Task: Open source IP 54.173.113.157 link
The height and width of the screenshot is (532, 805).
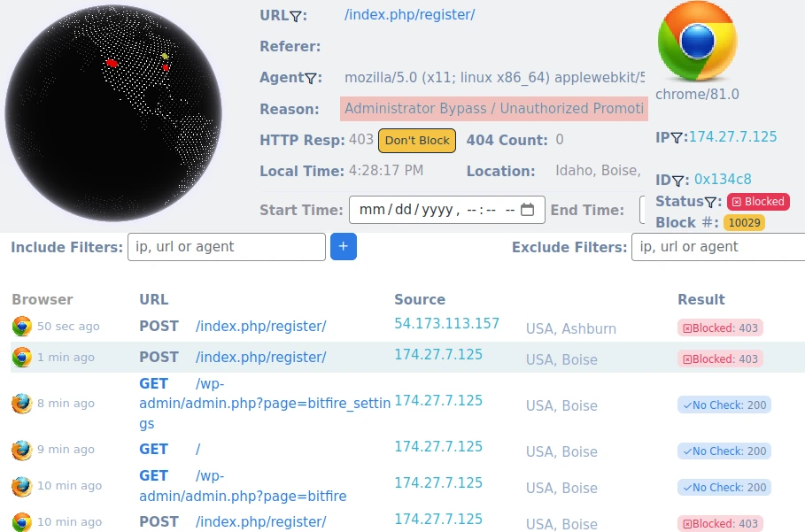Action: (x=446, y=323)
